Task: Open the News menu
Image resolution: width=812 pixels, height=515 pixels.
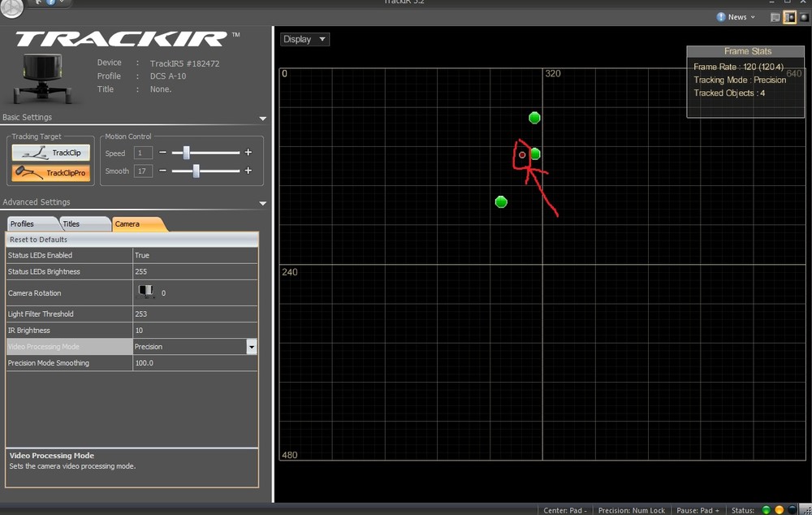Action: [x=736, y=17]
